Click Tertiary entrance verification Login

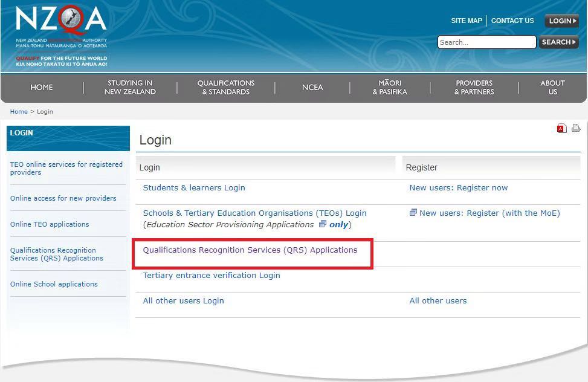212,276
